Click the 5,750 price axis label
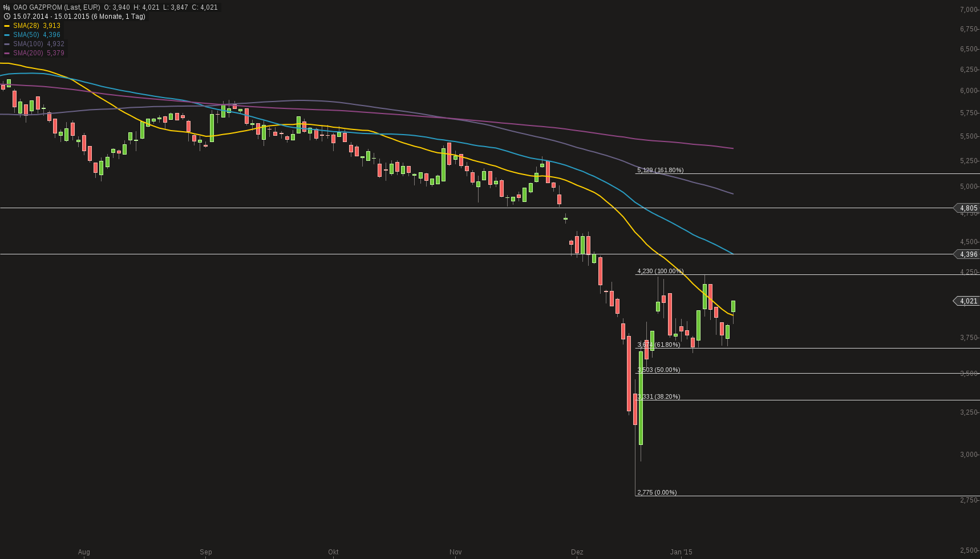Screen dimensions: 980x559 pos(969,113)
